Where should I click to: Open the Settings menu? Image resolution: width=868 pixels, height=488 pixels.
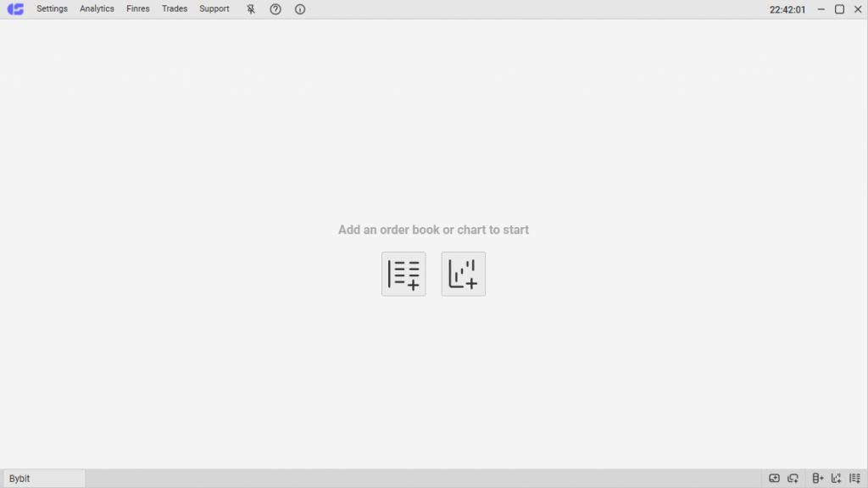(x=52, y=9)
